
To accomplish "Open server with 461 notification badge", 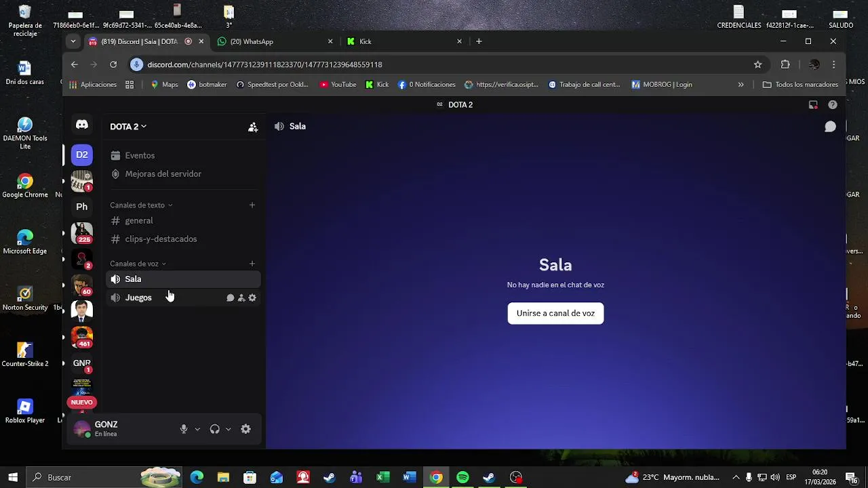I will (82, 337).
